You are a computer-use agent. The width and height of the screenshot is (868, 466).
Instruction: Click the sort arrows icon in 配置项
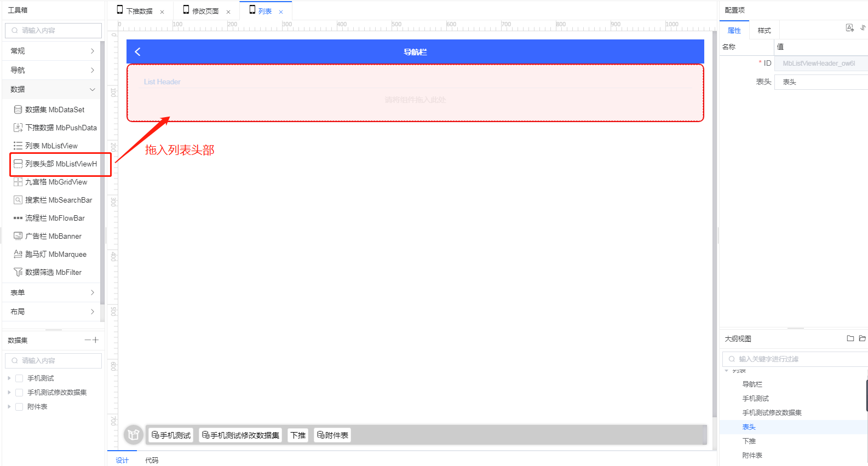coord(863,28)
